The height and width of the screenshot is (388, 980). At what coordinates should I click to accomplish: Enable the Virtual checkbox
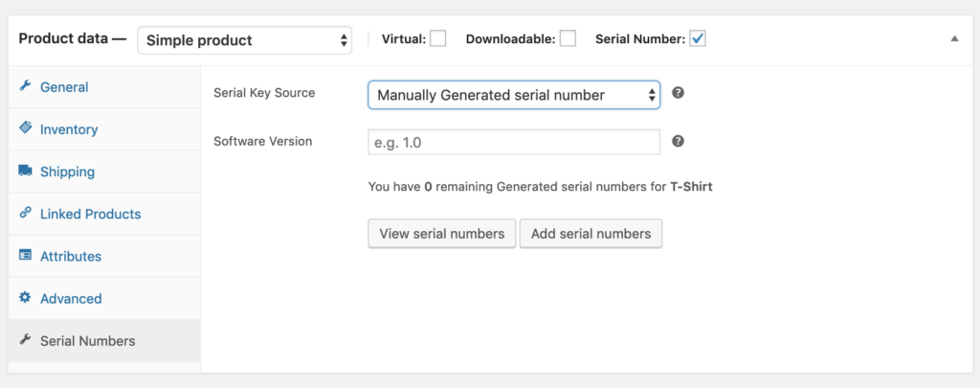[438, 38]
